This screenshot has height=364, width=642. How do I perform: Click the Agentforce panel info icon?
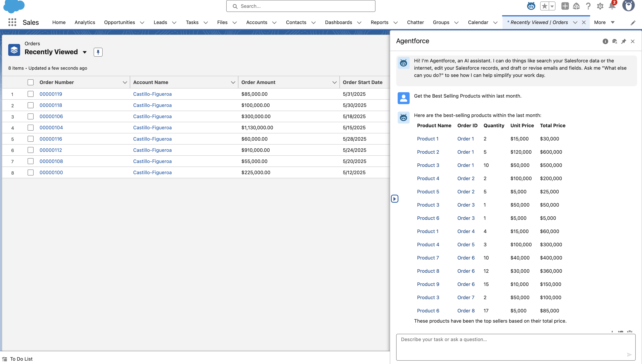605,41
